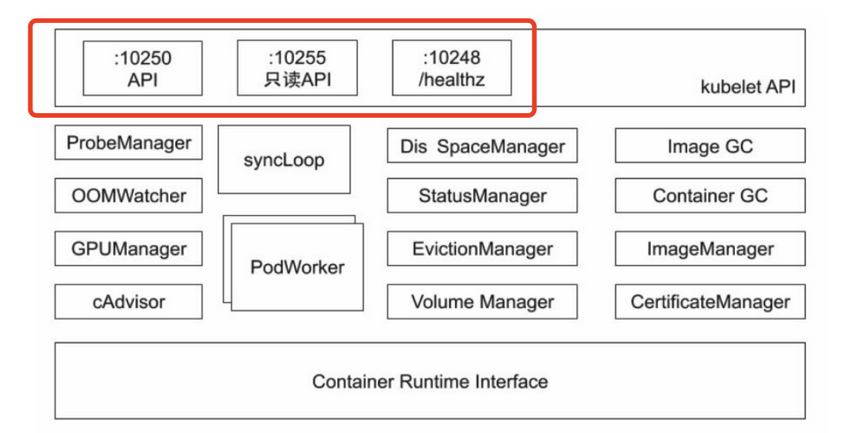Click the :10250 API box
850x433 pixels.
tap(142, 68)
